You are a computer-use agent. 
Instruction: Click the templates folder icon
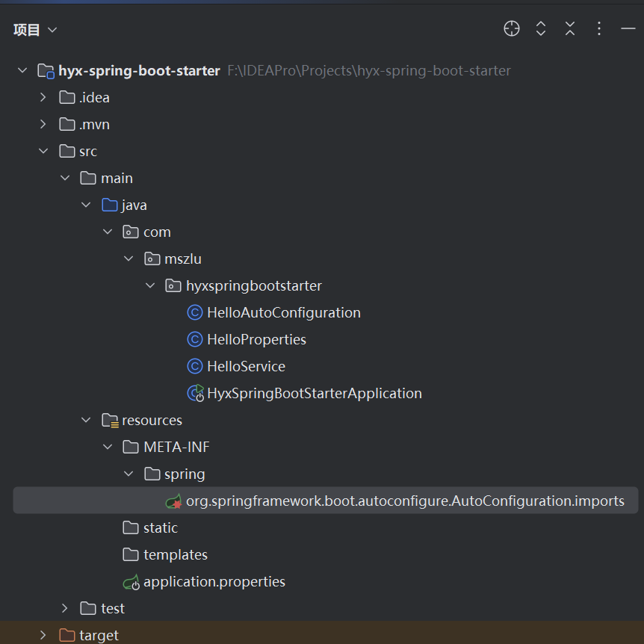click(x=131, y=554)
